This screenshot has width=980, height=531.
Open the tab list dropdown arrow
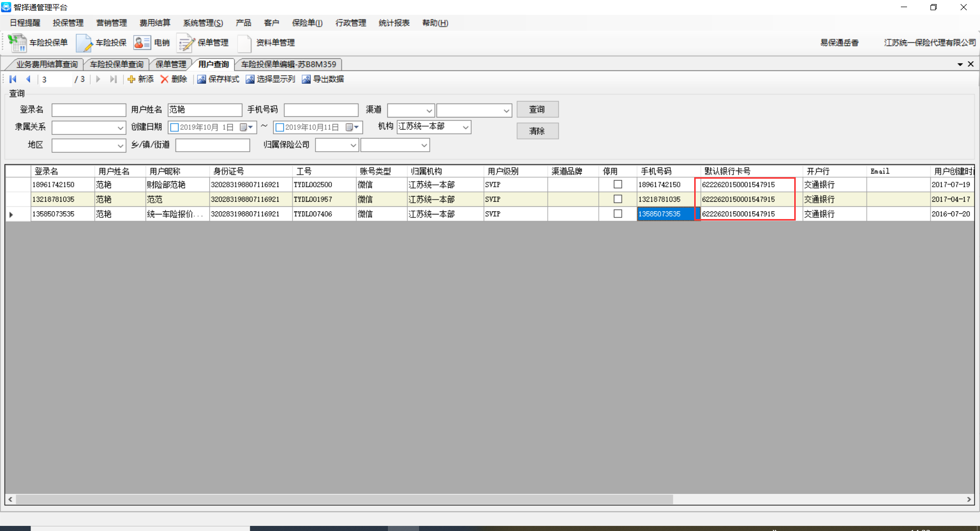[x=960, y=64]
